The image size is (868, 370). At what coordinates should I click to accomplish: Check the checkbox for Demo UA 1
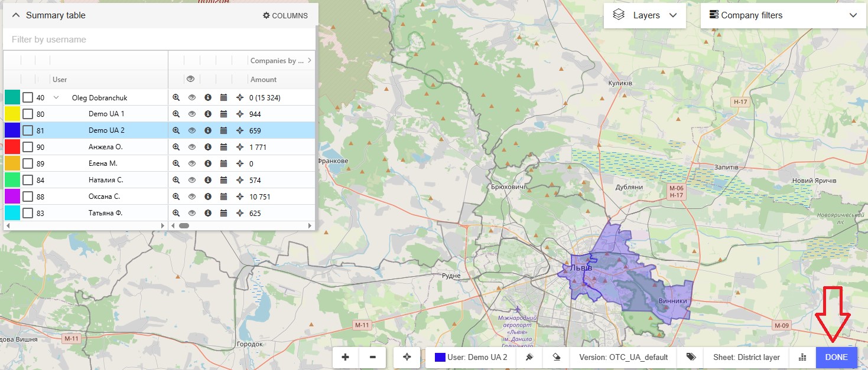(28, 114)
